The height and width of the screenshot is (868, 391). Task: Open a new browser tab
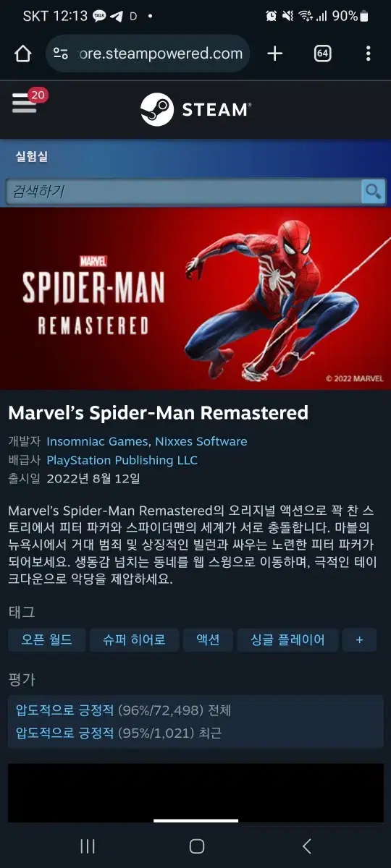click(274, 54)
